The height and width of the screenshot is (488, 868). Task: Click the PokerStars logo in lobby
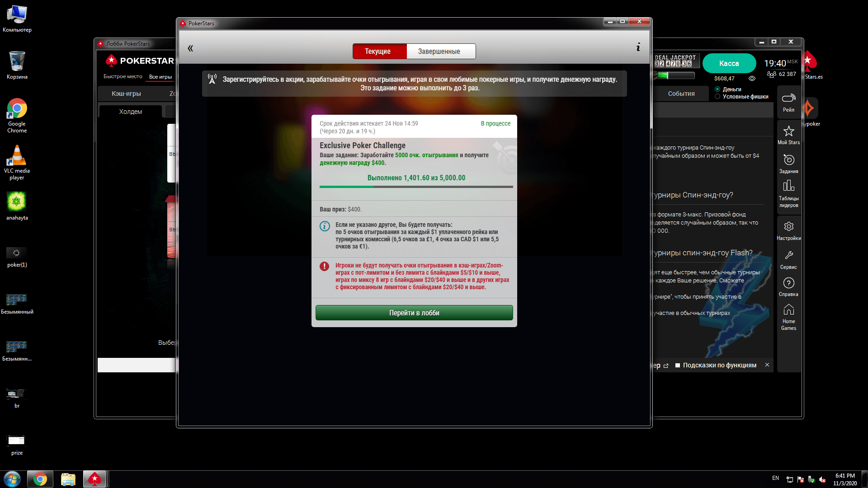pos(140,61)
